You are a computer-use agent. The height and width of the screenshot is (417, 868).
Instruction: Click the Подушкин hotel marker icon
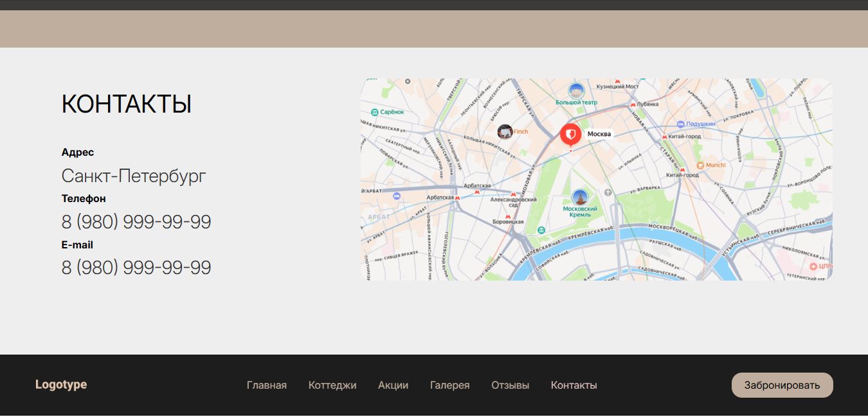tap(681, 124)
